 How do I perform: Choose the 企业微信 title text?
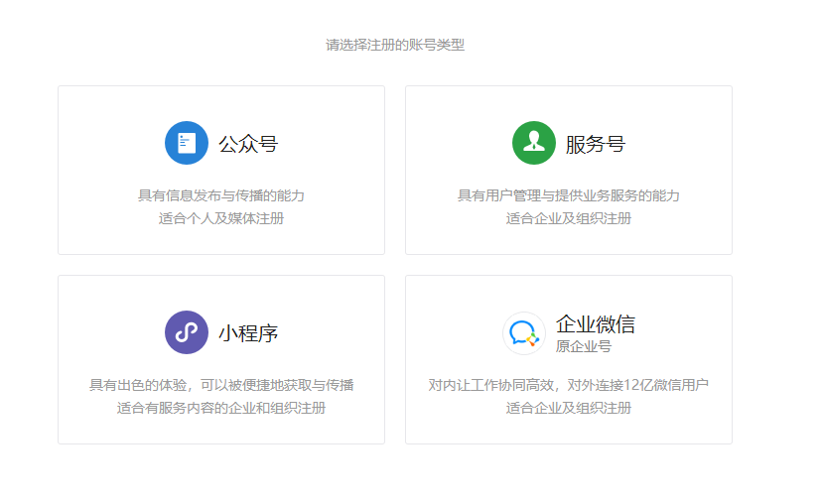pos(596,324)
